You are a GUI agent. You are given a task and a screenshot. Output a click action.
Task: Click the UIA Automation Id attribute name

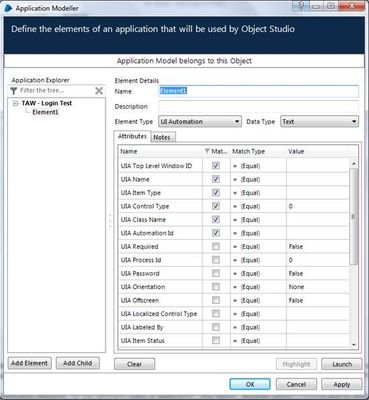(147, 233)
